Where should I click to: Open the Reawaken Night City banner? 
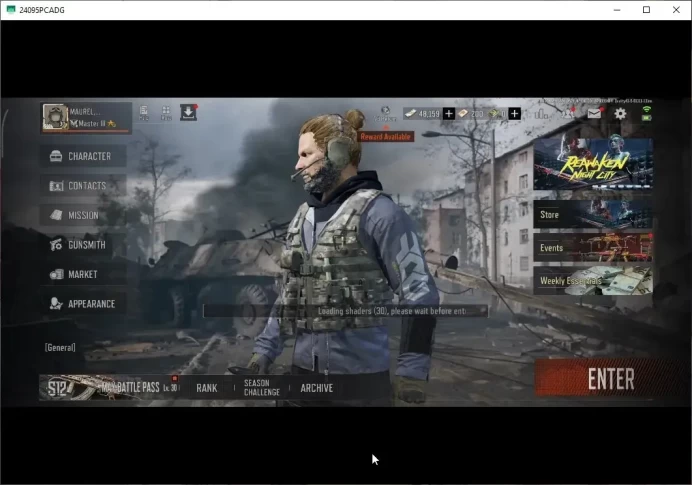593,164
